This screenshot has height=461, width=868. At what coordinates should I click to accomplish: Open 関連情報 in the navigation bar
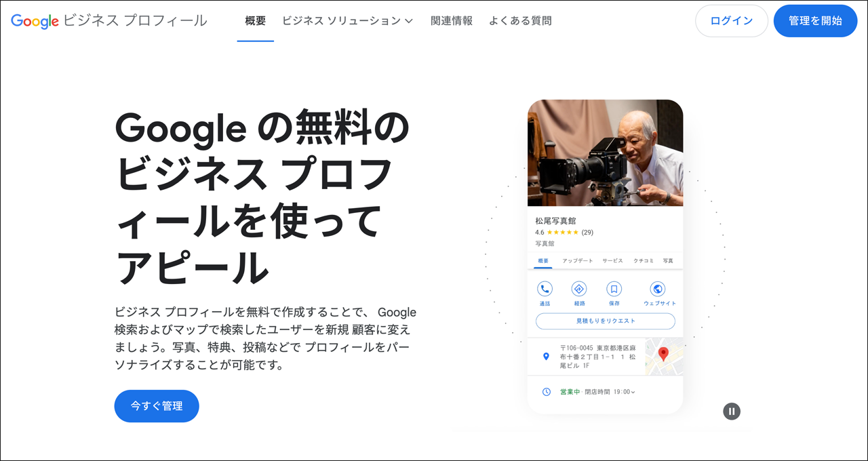(x=452, y=21)
